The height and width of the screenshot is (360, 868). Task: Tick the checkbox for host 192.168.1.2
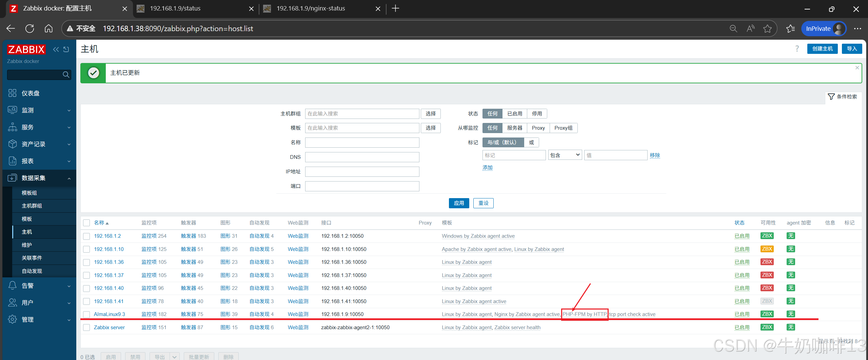(86, 236)
